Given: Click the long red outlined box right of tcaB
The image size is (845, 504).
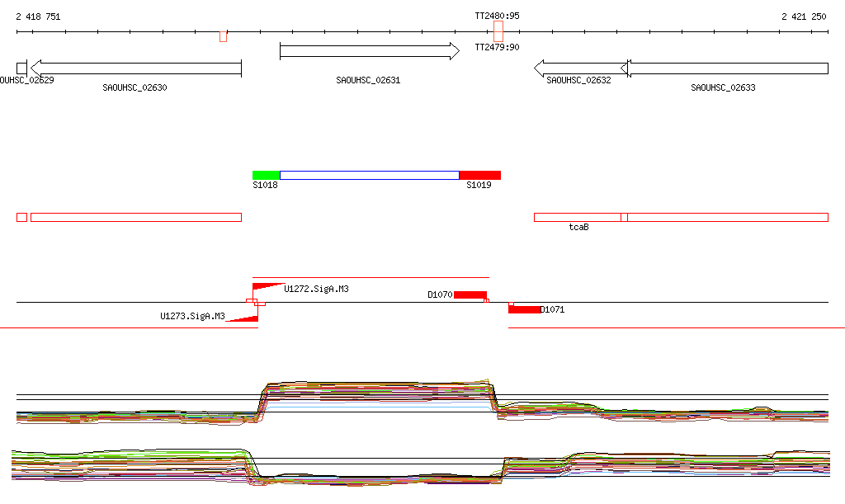Looking at the screenshot, I should pos(725,218).
